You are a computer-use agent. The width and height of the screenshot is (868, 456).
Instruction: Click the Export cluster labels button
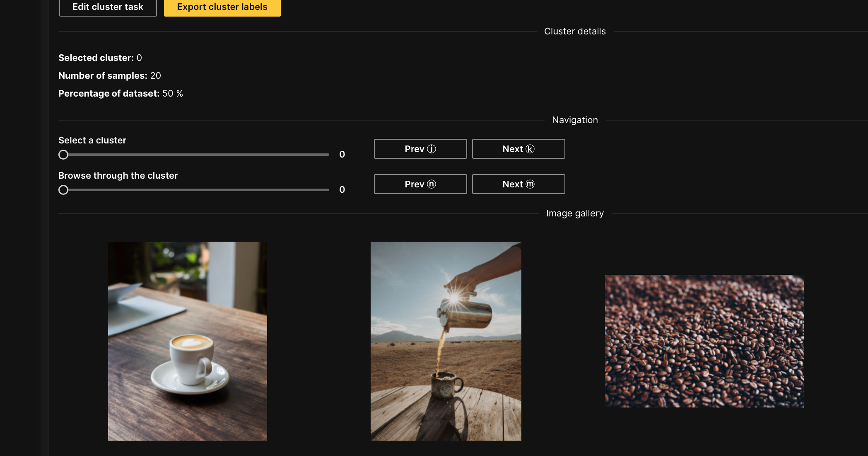(x=222, y=7)
